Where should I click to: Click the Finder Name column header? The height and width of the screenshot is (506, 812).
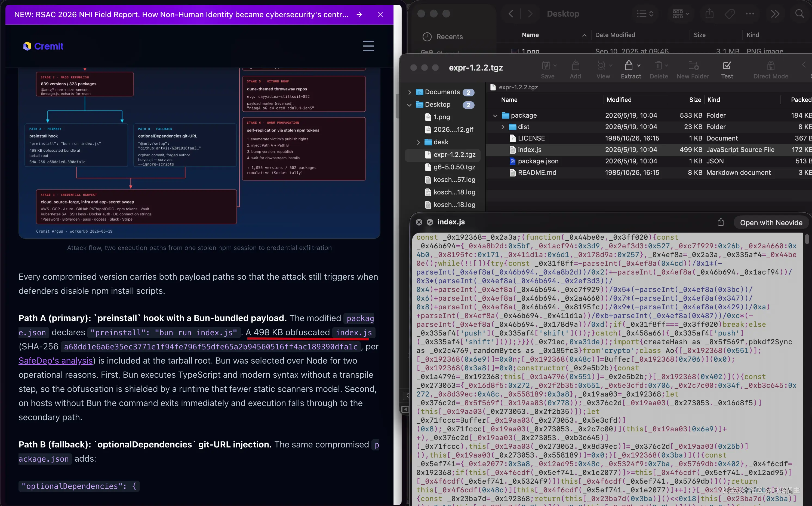click(530, 35)
